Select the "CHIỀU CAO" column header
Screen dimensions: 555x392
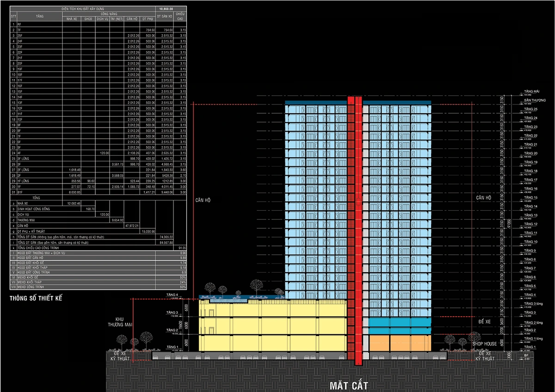pyautogui.click(x=180, y=17)
